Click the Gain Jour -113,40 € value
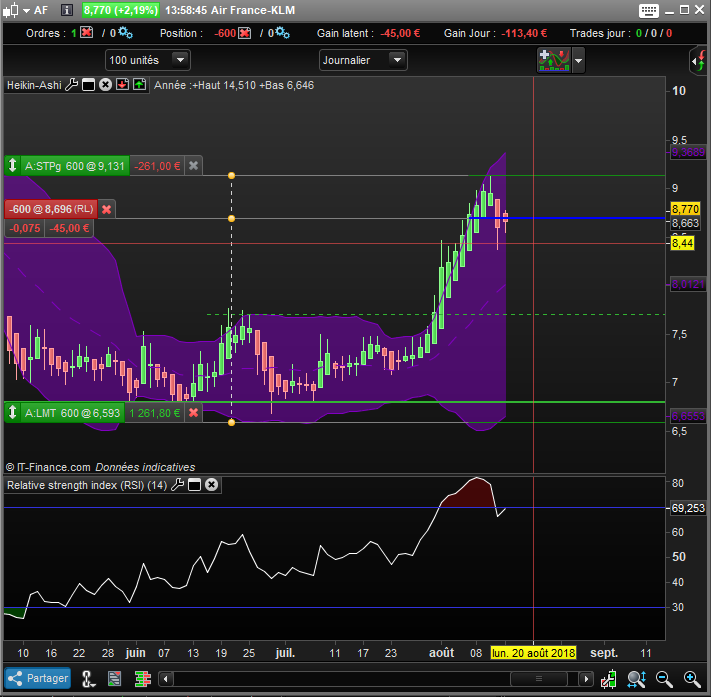This screenshot has height=697, width=711. [x=524, y=33]
